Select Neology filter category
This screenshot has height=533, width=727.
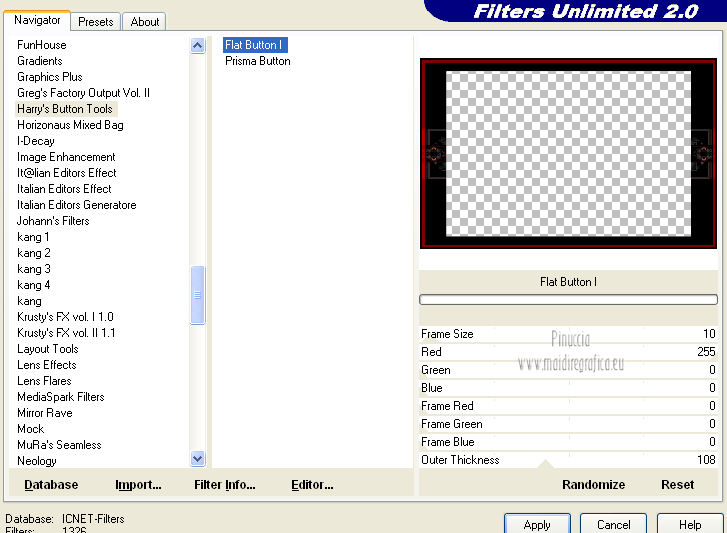(37, 461)
